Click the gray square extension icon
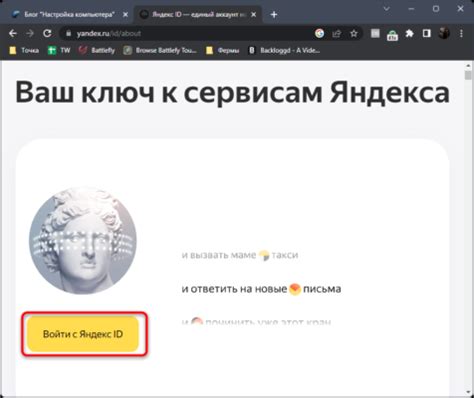Viewport: 474px width, 398px height. click(x=375, y=33)
